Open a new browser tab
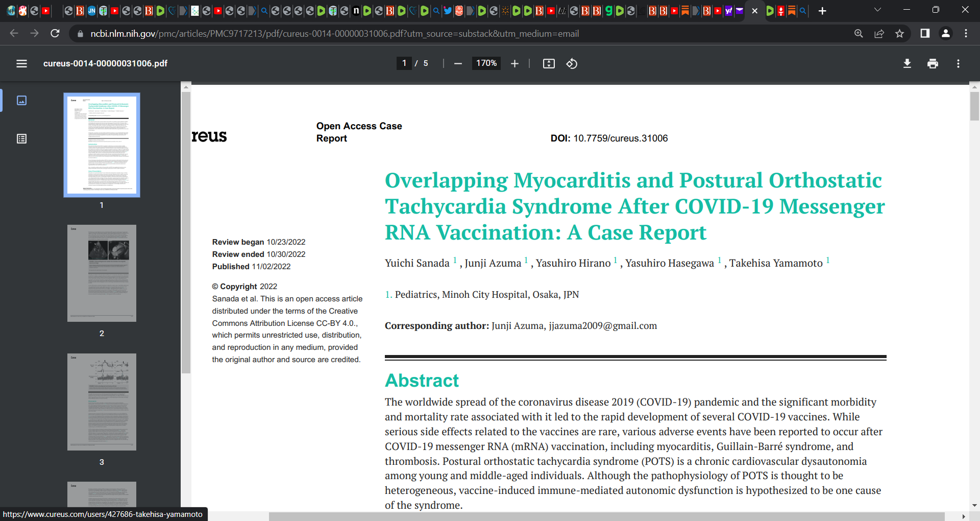The height and width of the screenshot is (521, 980). 822,11
